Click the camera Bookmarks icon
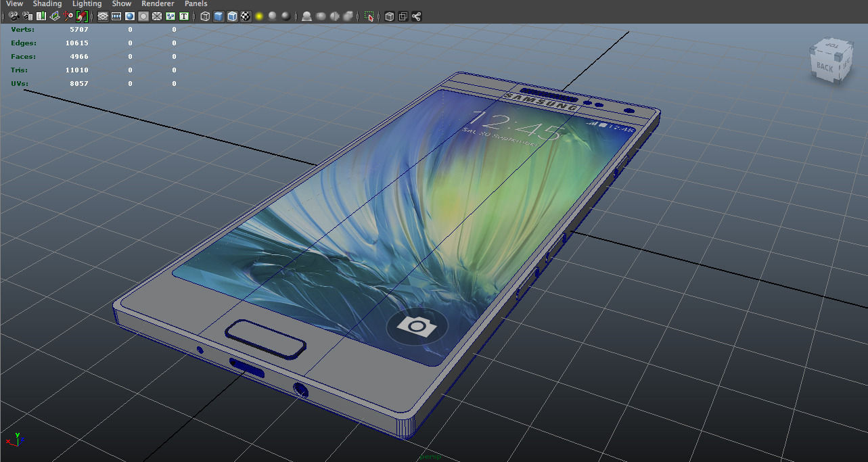The height and width of the screenshot is (462, 868). point(41,16)
